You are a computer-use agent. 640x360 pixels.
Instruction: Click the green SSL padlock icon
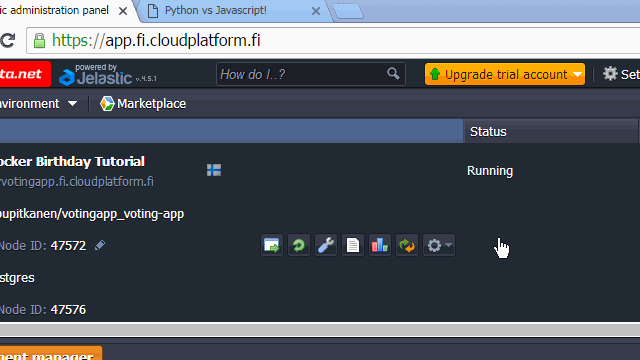pos(40,40)
